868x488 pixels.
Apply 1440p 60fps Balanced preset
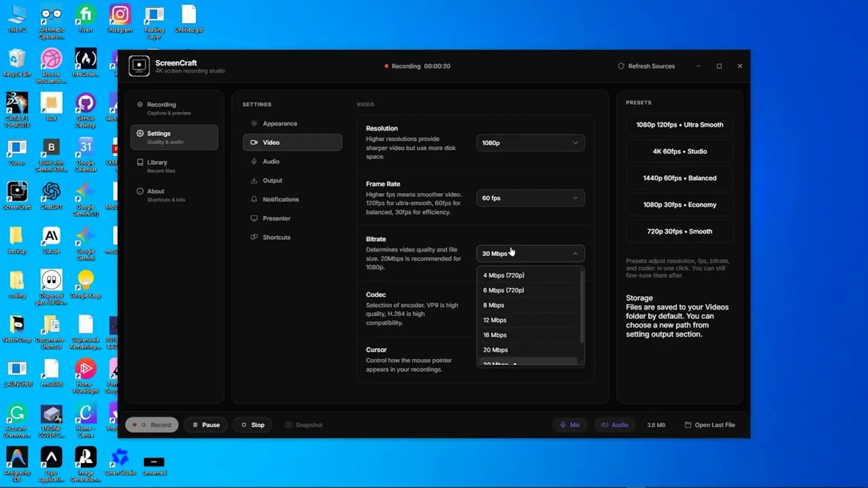click(680, 178)
